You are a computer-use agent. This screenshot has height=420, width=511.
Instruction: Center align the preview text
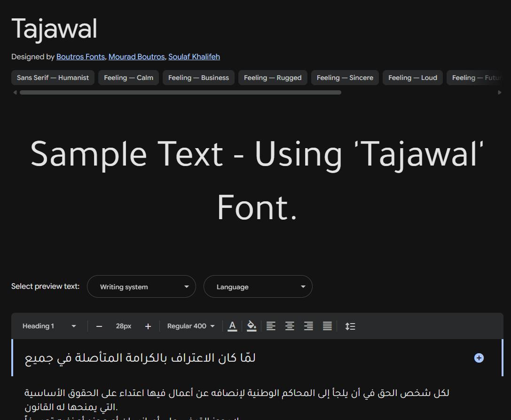coord(290,326)
